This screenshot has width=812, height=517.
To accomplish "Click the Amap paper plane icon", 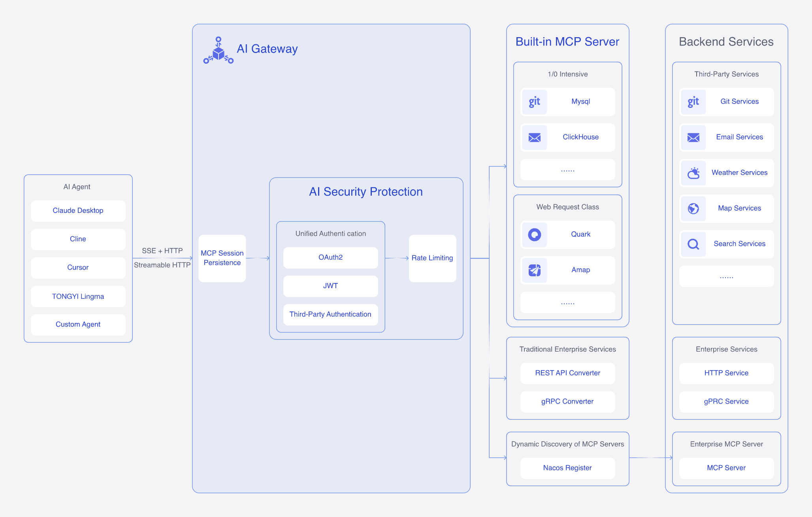I will [x=534, y=270].
